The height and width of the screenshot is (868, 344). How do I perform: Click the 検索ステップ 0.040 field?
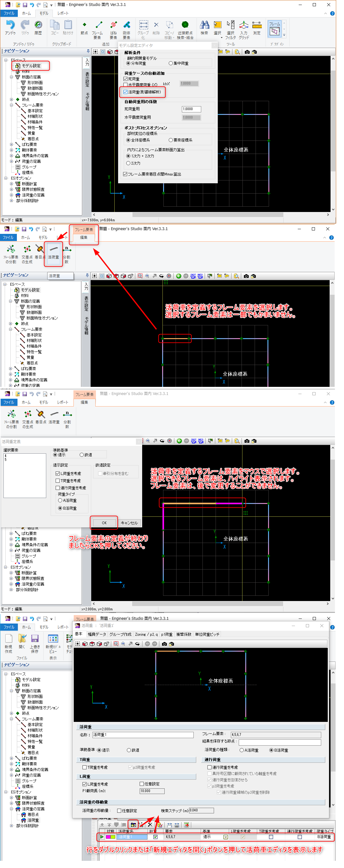(x=202, y=811)
